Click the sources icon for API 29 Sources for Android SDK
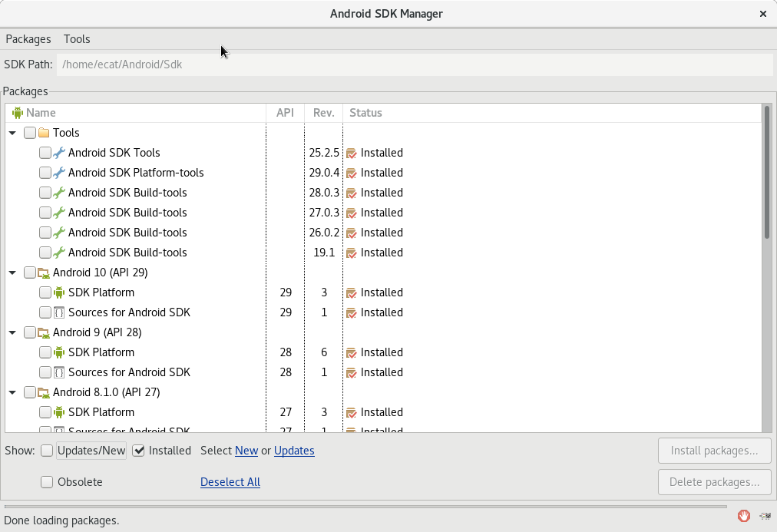The width and height of the screenshot is (777, 532). 59,312
